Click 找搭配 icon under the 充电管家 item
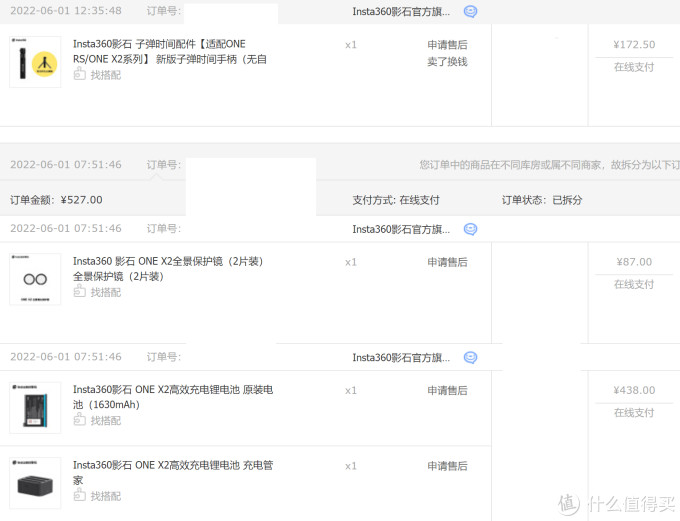Image resolution: width=680 pixels, height=521 pixels. point(80,496)
